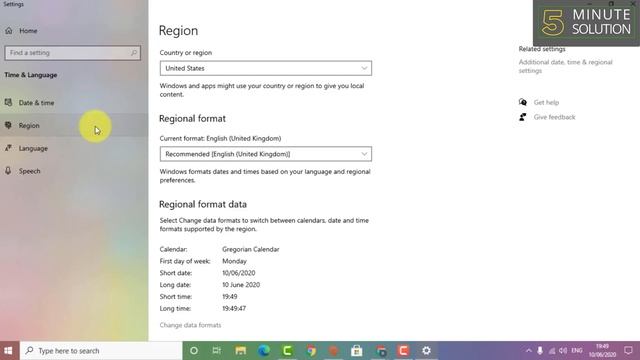This screenshot has width=640, height=360.
Task: Open Task View from taskbar
Action: [x=217, y=351]
